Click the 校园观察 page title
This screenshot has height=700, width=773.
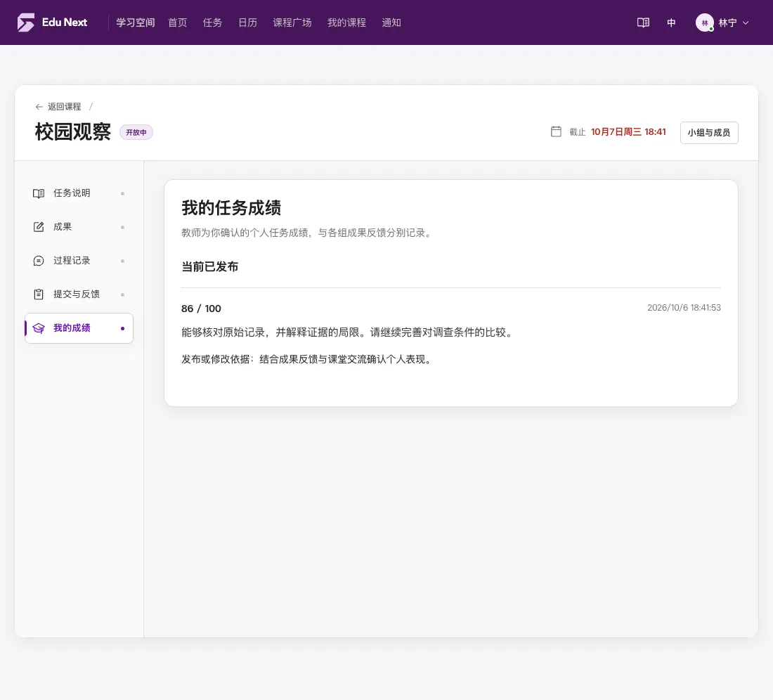click(x=73, y=132)
